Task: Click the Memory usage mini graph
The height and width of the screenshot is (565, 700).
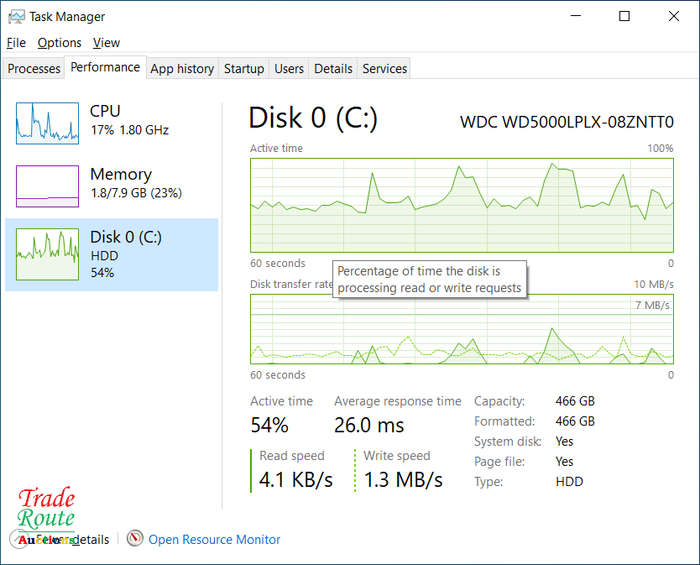Action: [x=47, y=186]
